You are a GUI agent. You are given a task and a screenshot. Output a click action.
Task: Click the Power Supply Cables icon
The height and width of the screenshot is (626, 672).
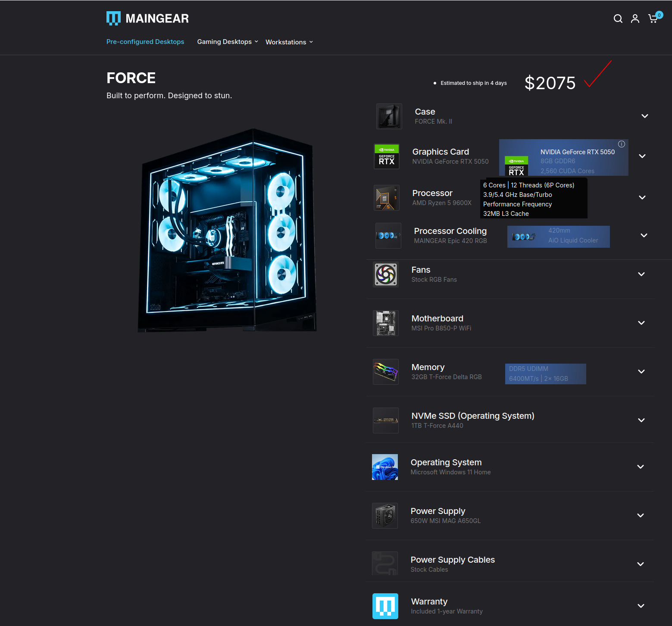(385, 563)
